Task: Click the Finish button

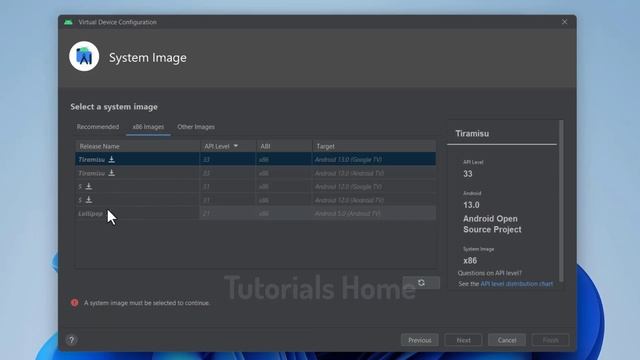Action: [550, 340]
